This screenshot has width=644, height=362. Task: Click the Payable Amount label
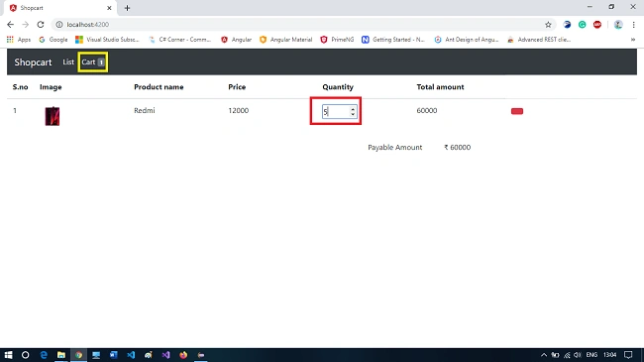pyautogui.click(x=394, y=147)
